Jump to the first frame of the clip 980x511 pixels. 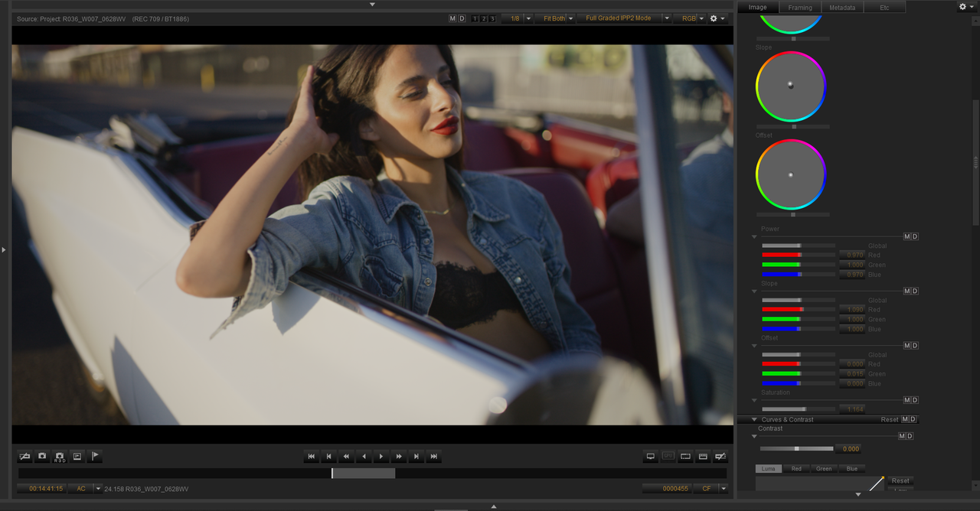point(311,457)
